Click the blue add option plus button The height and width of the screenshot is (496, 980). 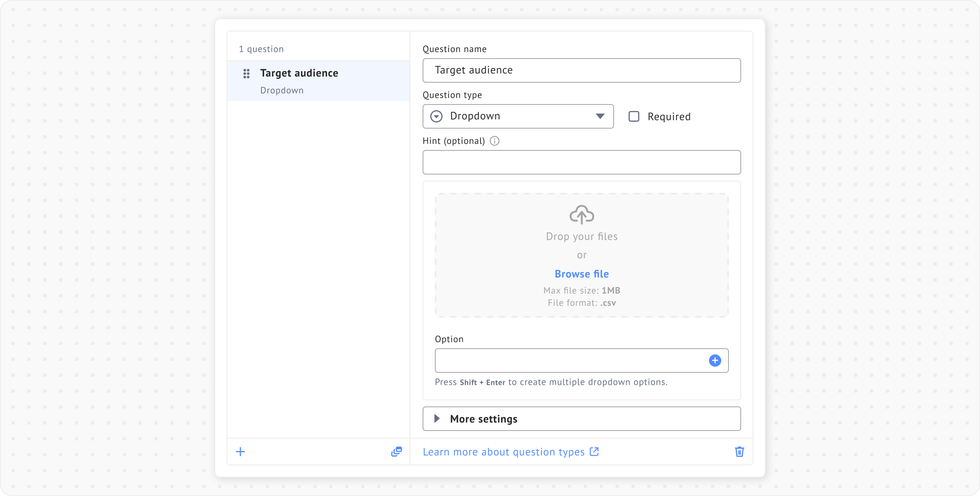[x=715, y=361]
